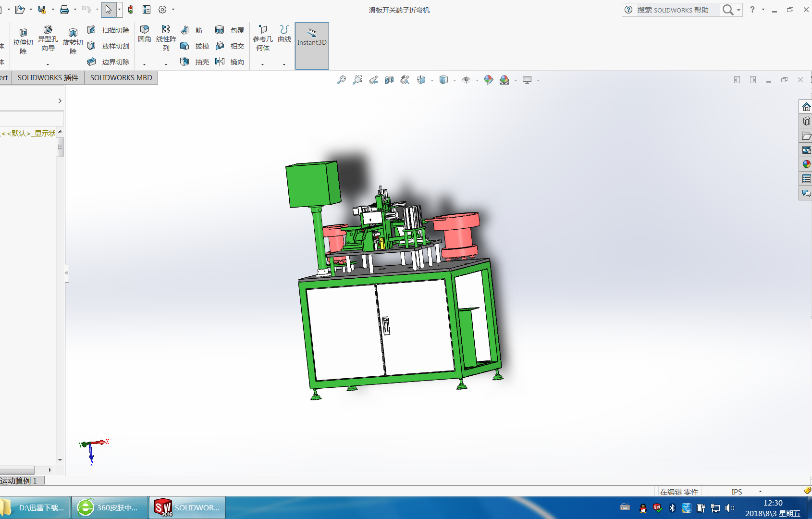
Task: Open the 运动算例 1 motion study tab
Action: [x=19, y=481]
